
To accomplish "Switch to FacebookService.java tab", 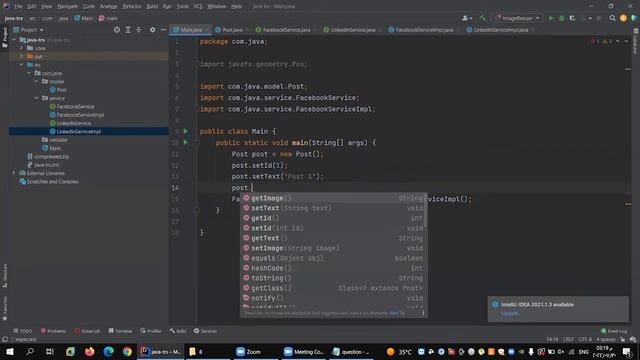I will click(x=286, y=30).
